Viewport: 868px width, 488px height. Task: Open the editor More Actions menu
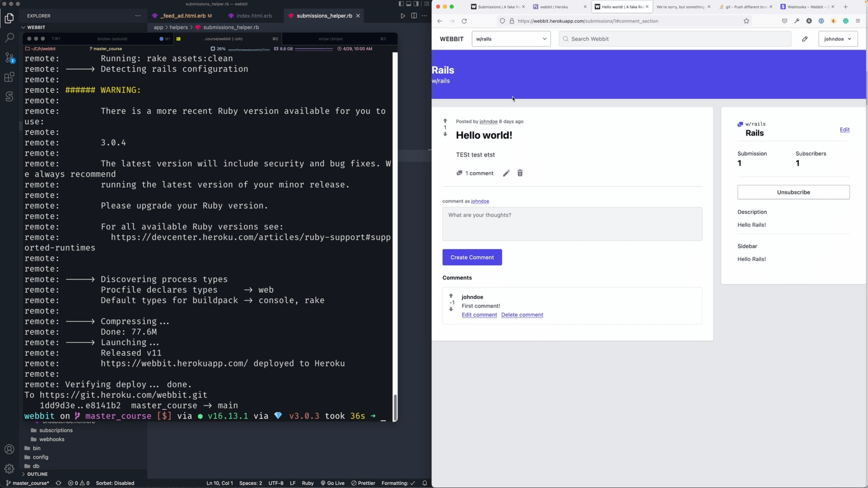[x=424, y=16]
